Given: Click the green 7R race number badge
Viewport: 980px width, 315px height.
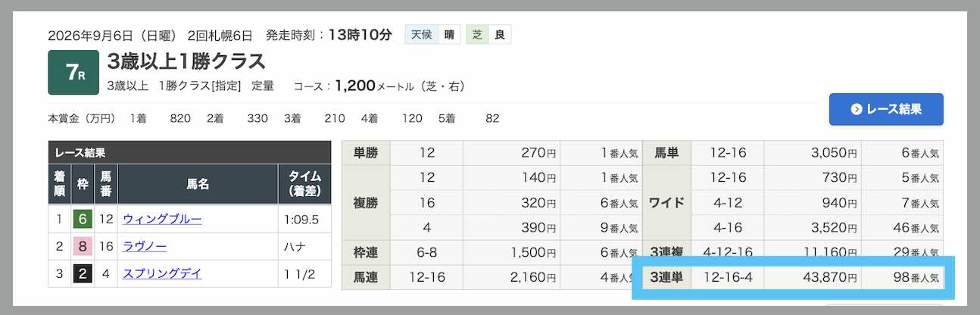Looking at the screenshot, I should [x=73, y=72].
